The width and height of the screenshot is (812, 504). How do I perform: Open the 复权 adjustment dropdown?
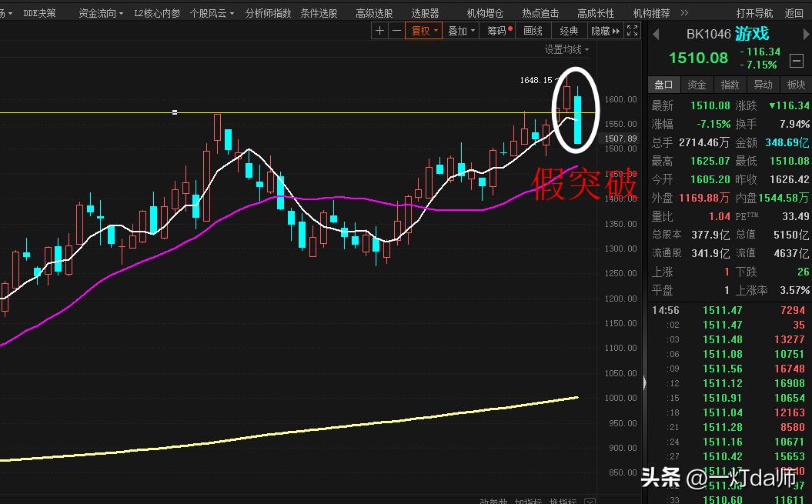pos(423,30)
